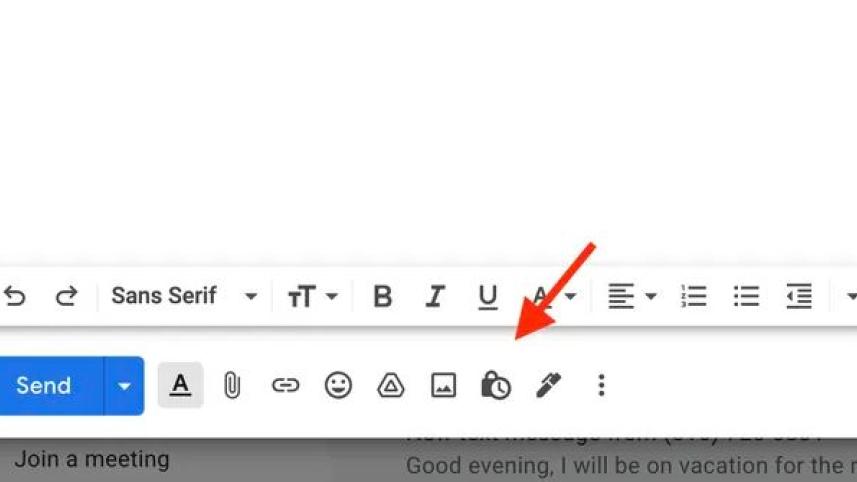This screenshot has width=857, height=482.
Task: Toggle italic formatting
Action: tap(435, 296)
